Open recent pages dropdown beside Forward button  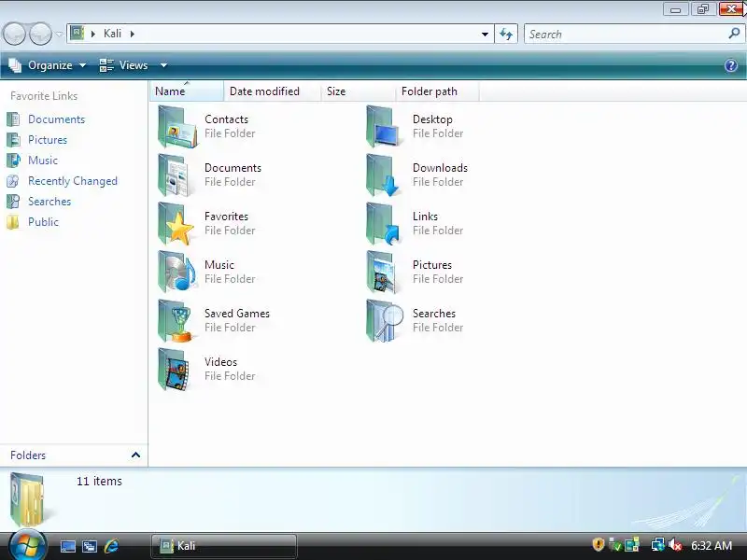(x=59, y=35)
